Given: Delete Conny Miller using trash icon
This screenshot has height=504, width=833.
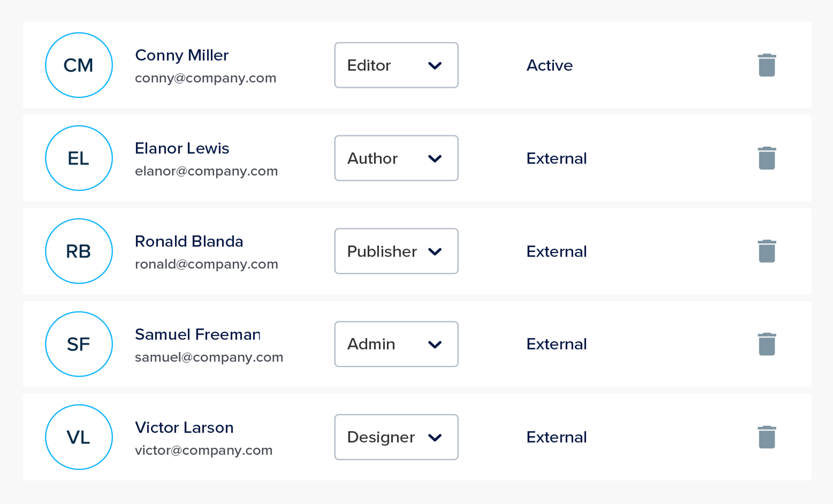Looking at the screenshot, I should point(767,65).
